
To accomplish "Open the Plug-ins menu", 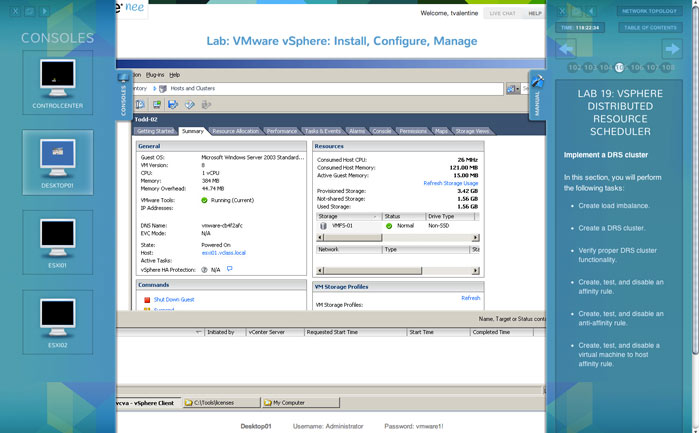I will [x=154, y=75].
